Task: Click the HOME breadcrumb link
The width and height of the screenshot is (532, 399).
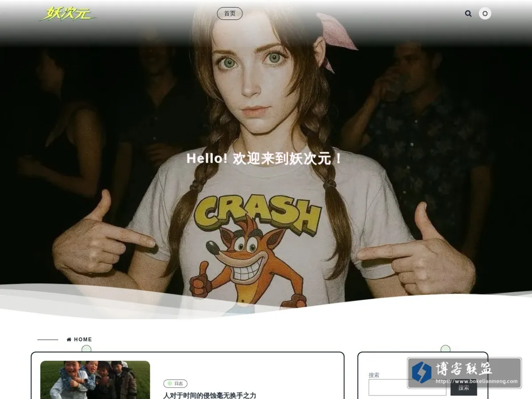Action: (x=83, y=340)
